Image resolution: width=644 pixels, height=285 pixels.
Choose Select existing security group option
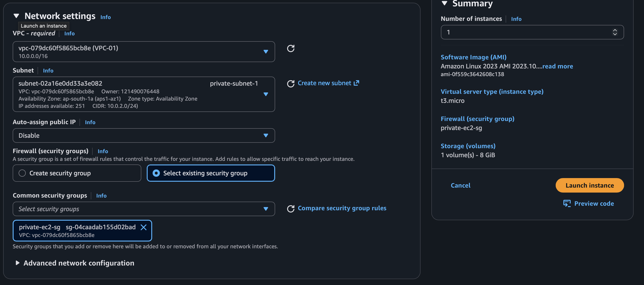pos(156,173)
